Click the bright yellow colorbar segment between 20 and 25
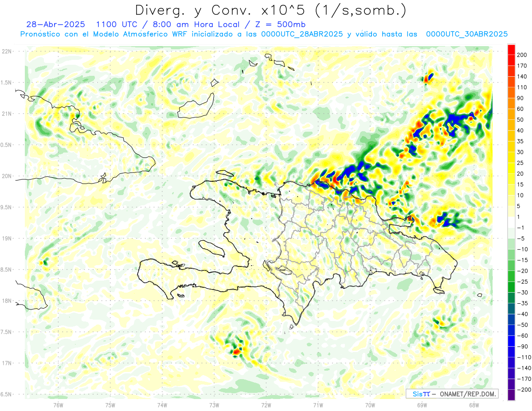The image size is (532, 411). click(511, 168)
